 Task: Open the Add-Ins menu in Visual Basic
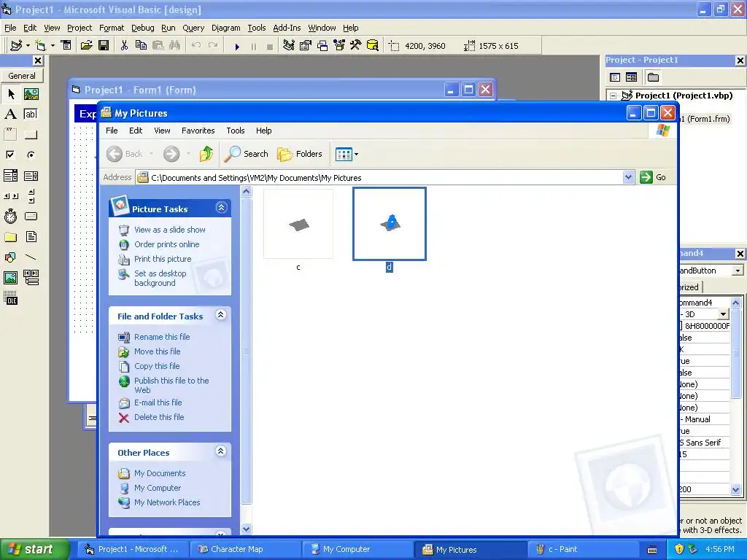point(286,28)
